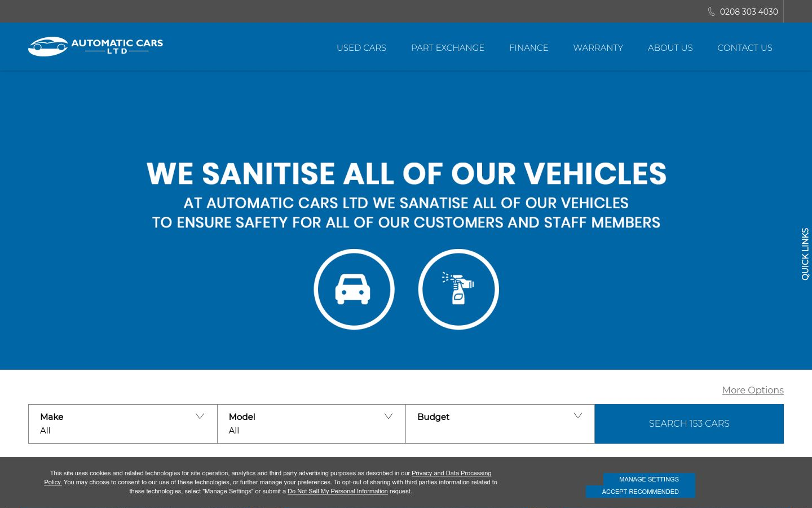Click Do Not Sell My Personal Information
The image size is (812, 508).
coord(338,491)
